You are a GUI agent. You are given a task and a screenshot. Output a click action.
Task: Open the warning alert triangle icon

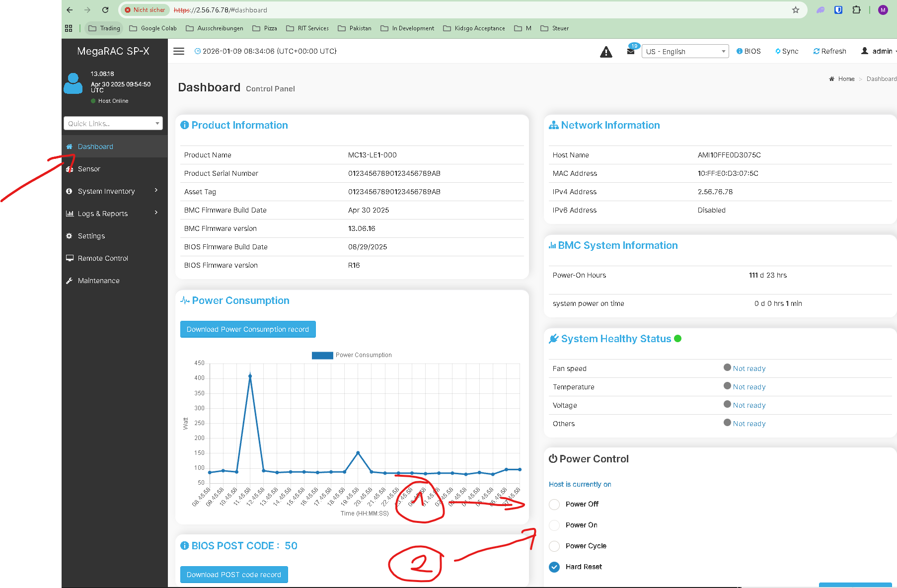point(606,52)
